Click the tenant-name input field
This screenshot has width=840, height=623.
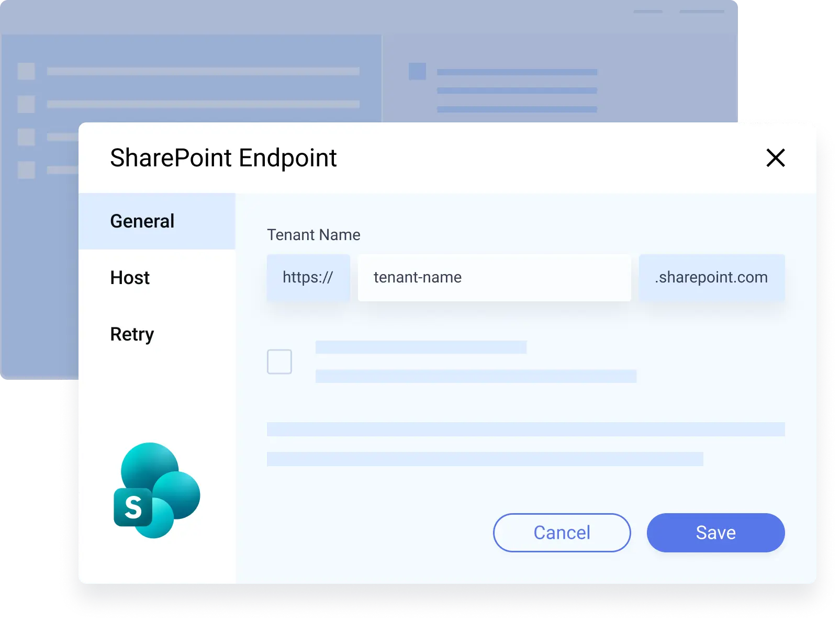pyautogui.click(x=494, y=278)
